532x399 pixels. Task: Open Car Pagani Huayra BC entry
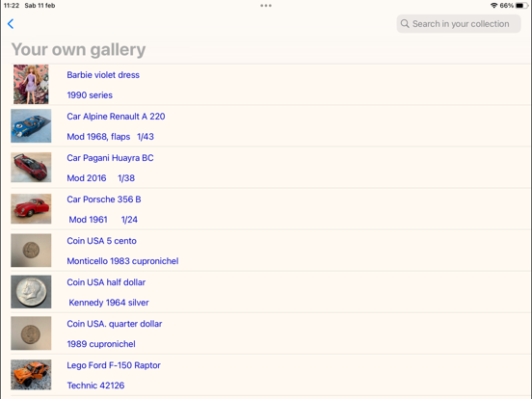[x=271, y=168]
